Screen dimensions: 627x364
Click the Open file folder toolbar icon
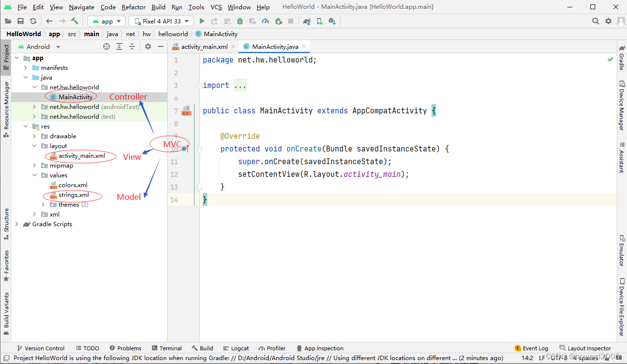8,21
